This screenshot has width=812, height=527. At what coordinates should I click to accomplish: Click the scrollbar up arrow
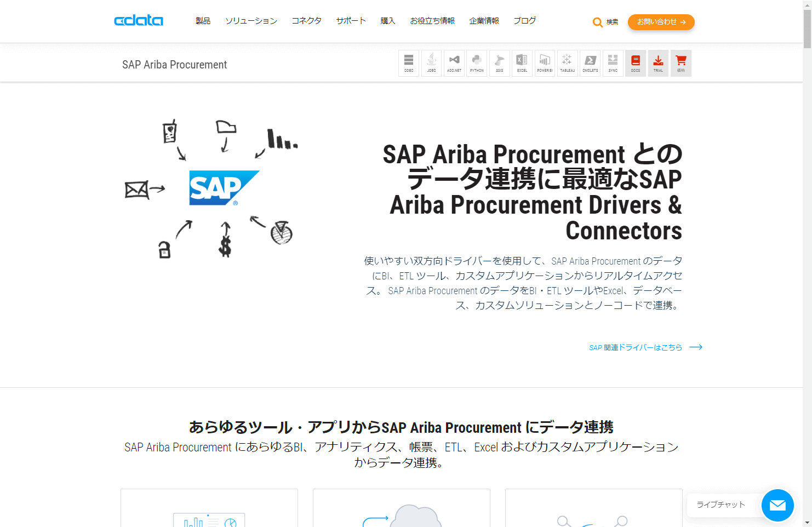(x=807, y=4)
